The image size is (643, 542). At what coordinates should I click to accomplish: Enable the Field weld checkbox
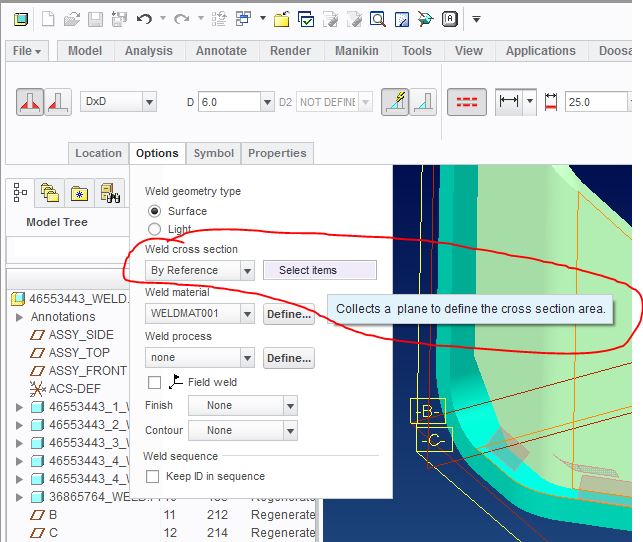(x=154, y=382)
